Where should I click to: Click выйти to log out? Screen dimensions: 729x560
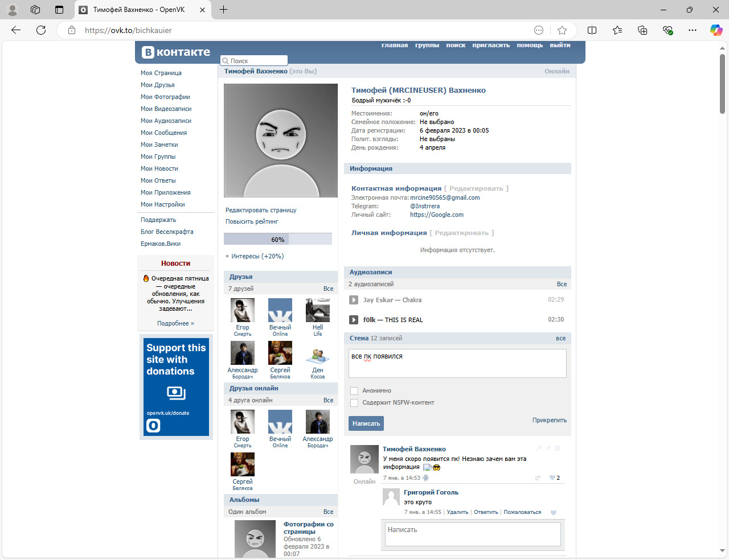560,46
